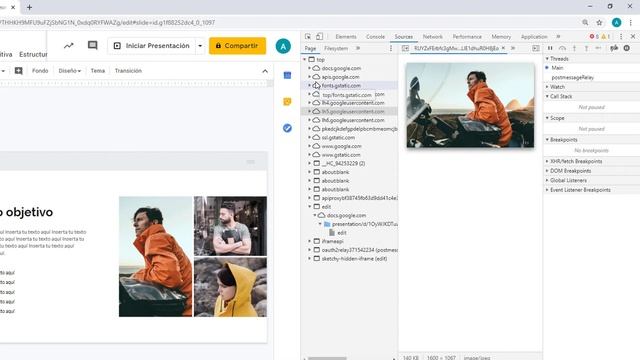Click the zoom magnifier icon in address bar
The height and width of the screenshot is (360, 640).
[585, 22]
